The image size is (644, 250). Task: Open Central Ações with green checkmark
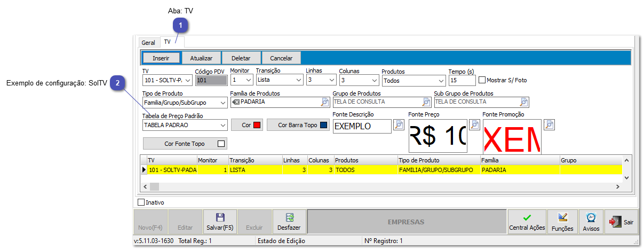point(527,222)
